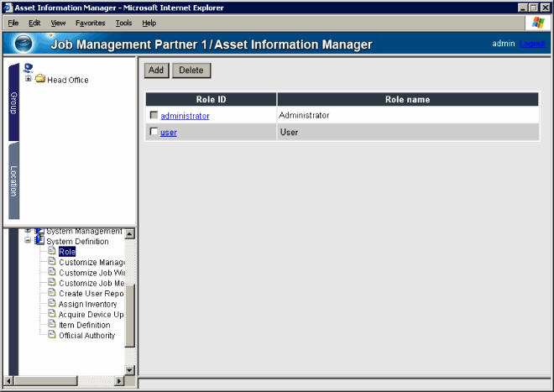Viewport: 554px width, 392px height.
Task: Select Official Authority tree item
Action: click(x=87, y=336)
